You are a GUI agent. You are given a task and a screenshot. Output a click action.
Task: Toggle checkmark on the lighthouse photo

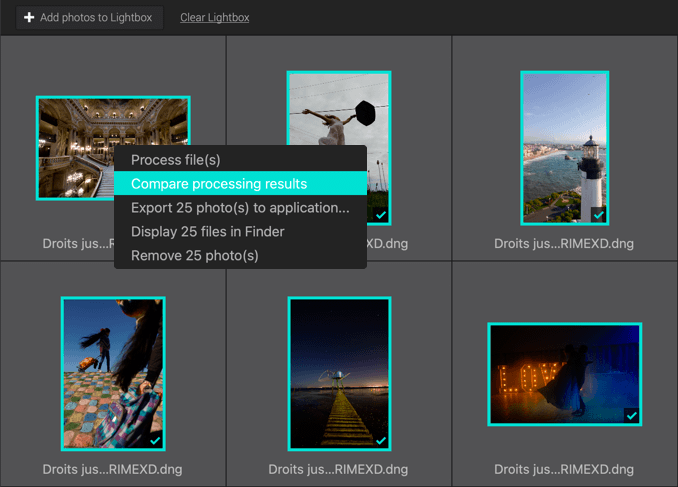click(598, 215)
